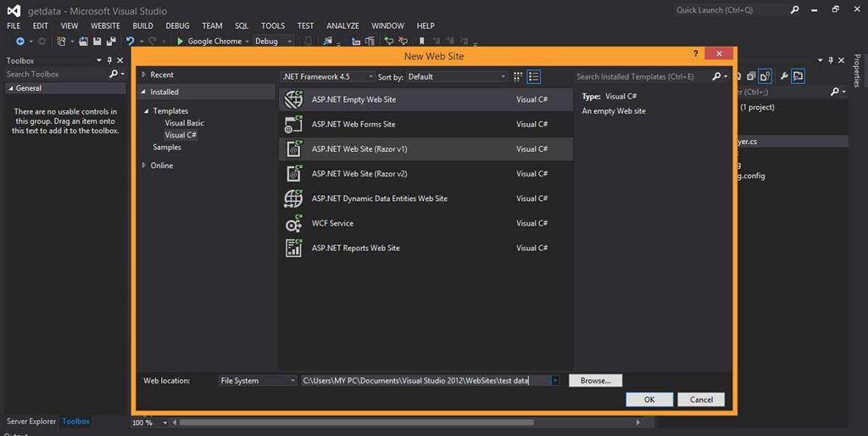The width and height of the screenshot is (868, 436).
Task: Start debugging with the green play icon
Action: 180,41
